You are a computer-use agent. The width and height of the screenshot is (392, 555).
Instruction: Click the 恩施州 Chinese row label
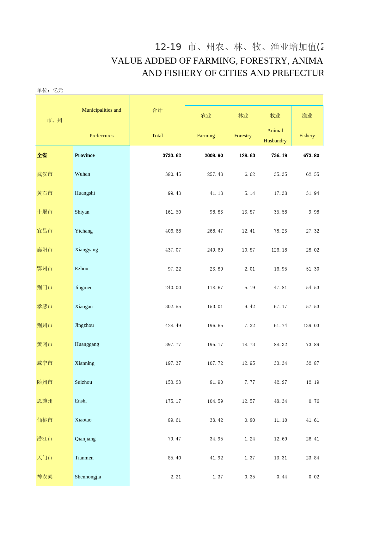point(45,401)
